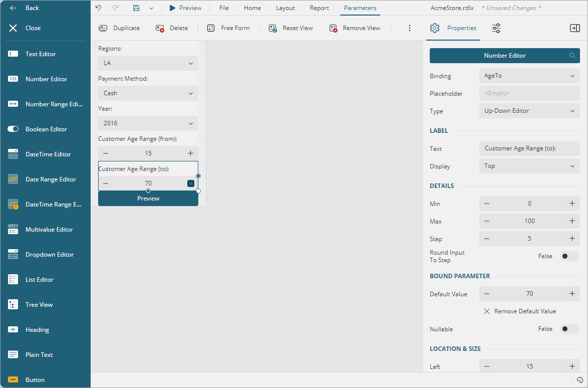This screenshot has width=588, height=388.
Task: Click Reset View in the toolbar
Action: (290, 28)
